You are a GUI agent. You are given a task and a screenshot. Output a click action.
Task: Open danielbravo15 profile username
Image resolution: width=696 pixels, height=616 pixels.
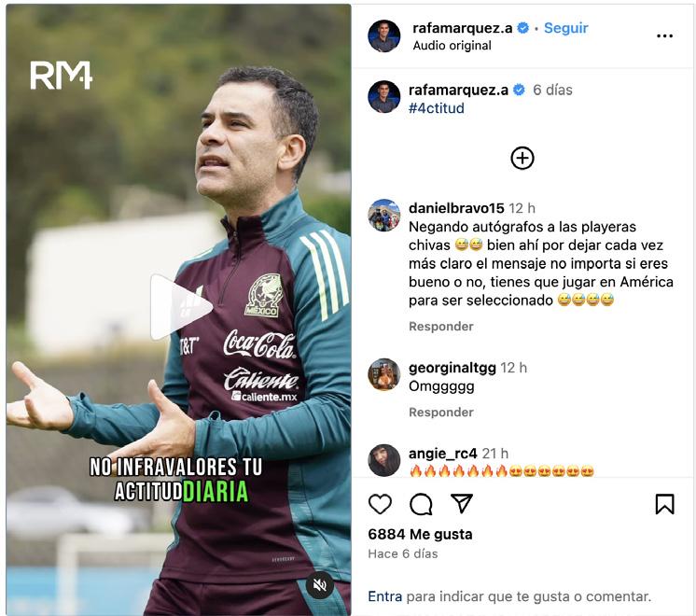point(456,208)
